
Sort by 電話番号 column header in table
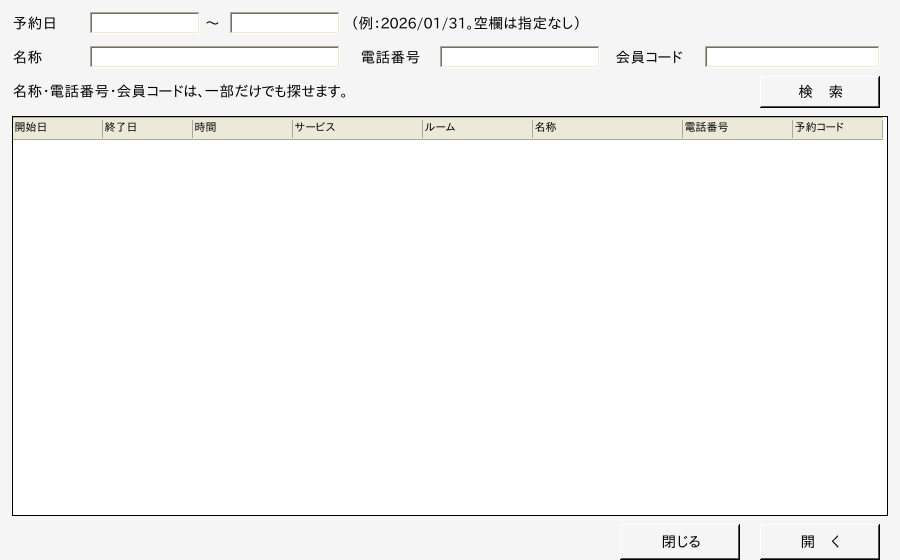tap(738, 128)
